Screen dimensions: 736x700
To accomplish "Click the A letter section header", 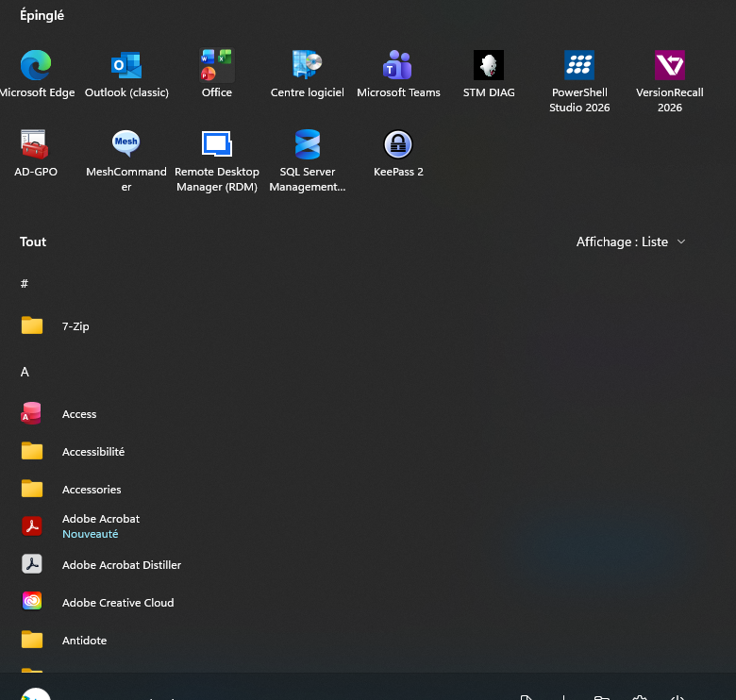I will tap(25, 372).
